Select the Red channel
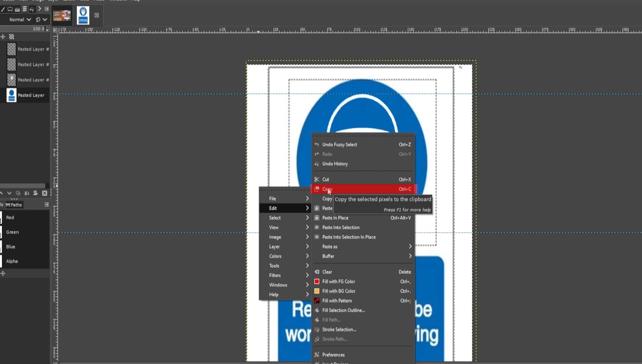The image size is (642, 364). tap(25, 218)
